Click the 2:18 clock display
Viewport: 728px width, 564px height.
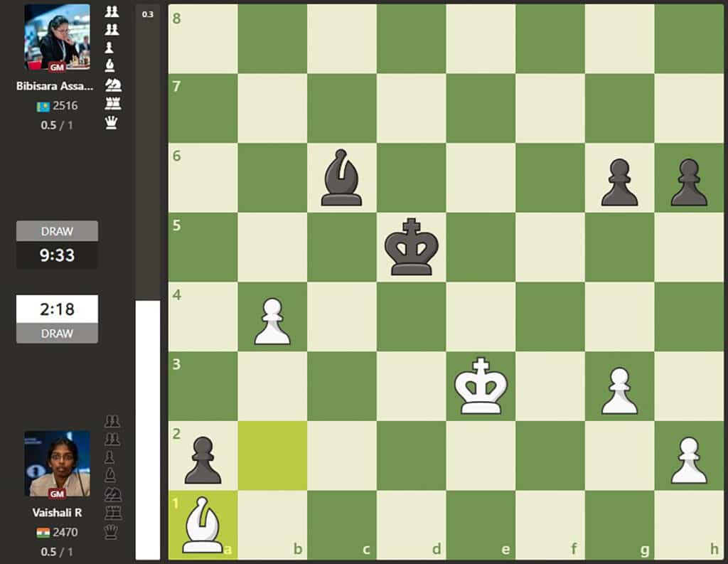pyautogui.click(x=57, y=309)
